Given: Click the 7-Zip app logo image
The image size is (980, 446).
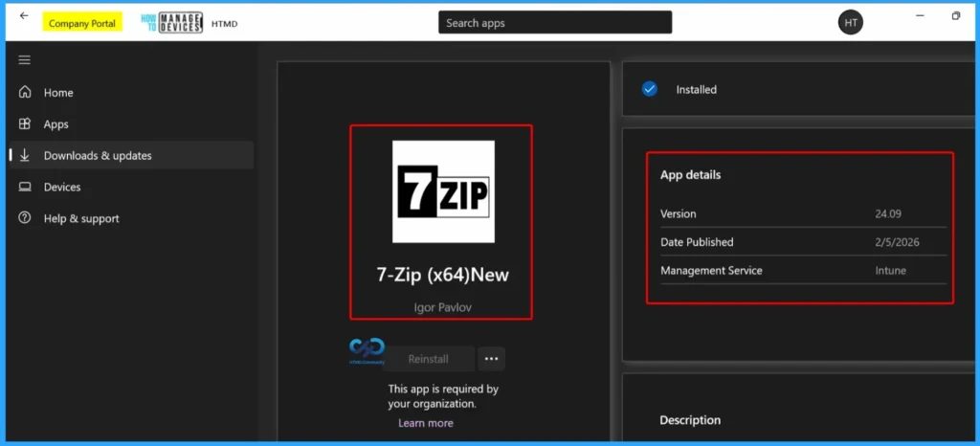Looking at the screenshot, I should pyautogui.click(x=443, y=191).
